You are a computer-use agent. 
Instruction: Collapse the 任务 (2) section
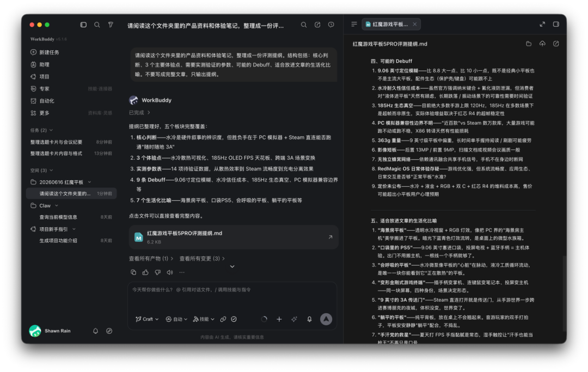click(41, 130)
